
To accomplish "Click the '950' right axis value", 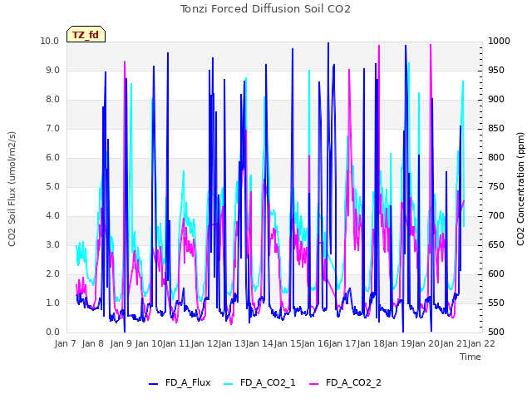I will pos(496,70).
